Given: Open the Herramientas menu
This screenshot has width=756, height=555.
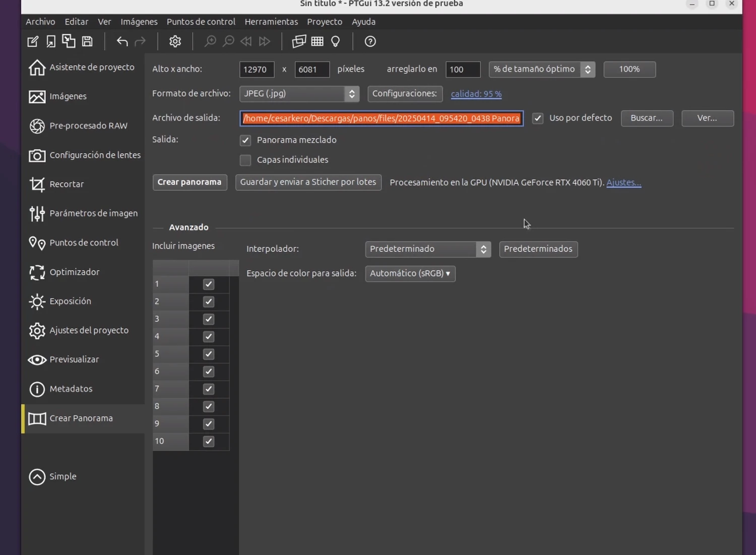Looking at the screenshot, I should pos(271,22).
